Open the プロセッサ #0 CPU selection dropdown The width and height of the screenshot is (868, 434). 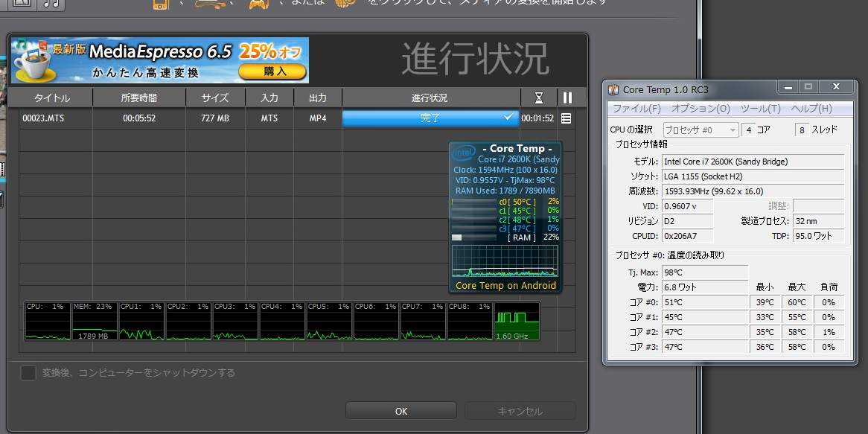click(700, 130)
